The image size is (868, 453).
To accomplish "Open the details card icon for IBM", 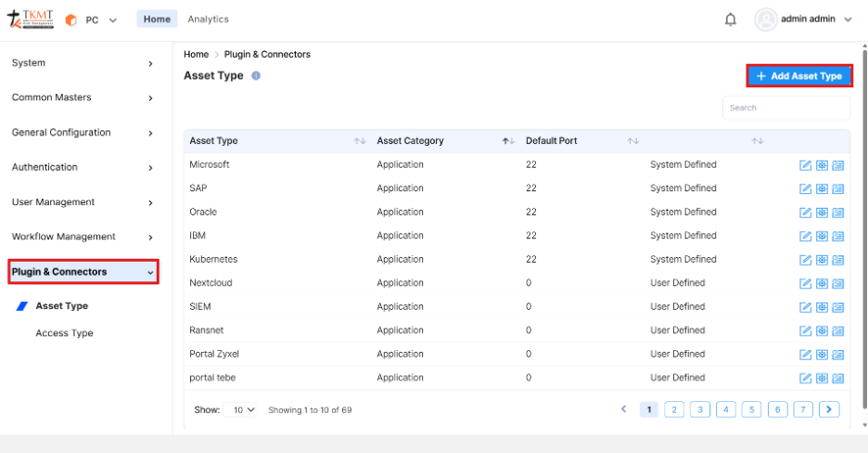I will (838, 236).
